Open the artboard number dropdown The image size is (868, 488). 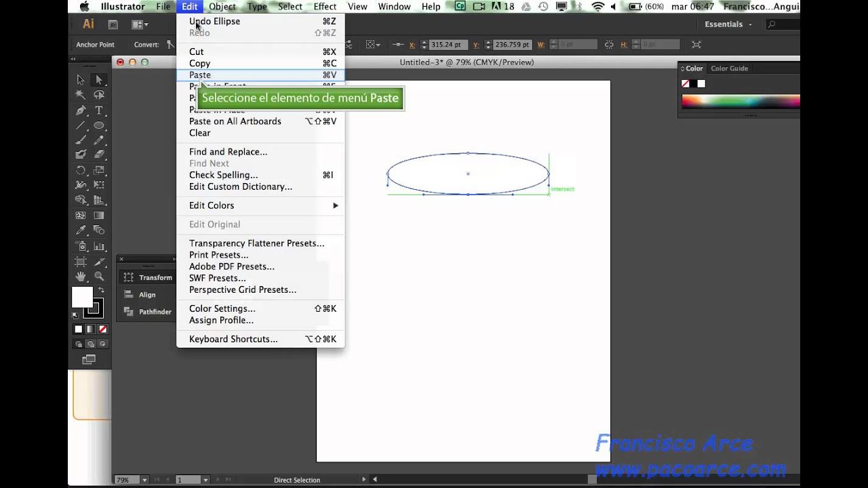205,480
